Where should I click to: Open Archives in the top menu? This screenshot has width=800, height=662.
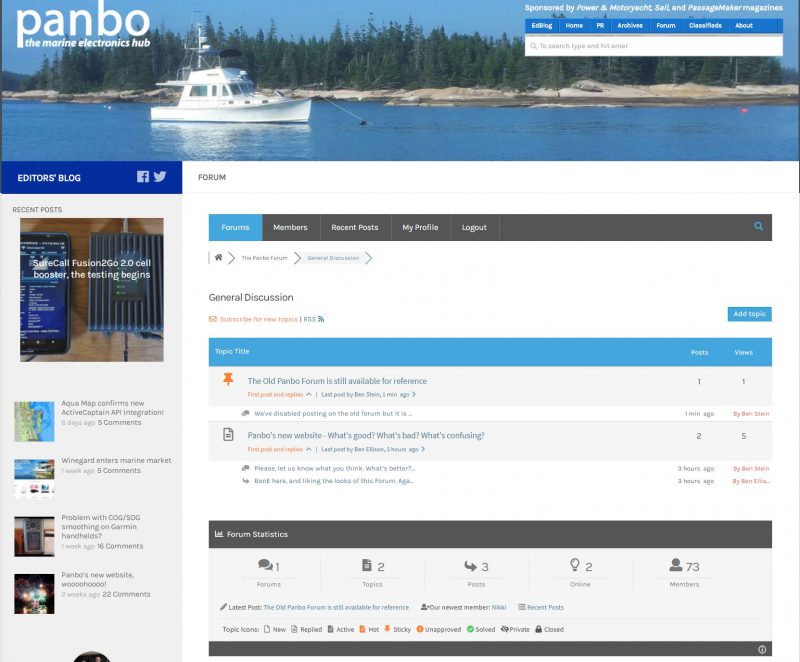pos(630,26)
